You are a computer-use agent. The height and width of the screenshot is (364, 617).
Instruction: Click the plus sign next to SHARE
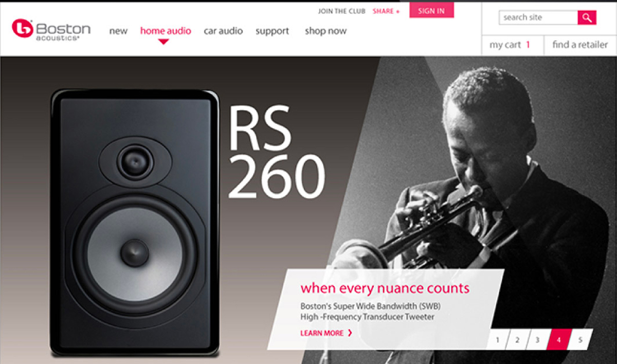[397, 11]
